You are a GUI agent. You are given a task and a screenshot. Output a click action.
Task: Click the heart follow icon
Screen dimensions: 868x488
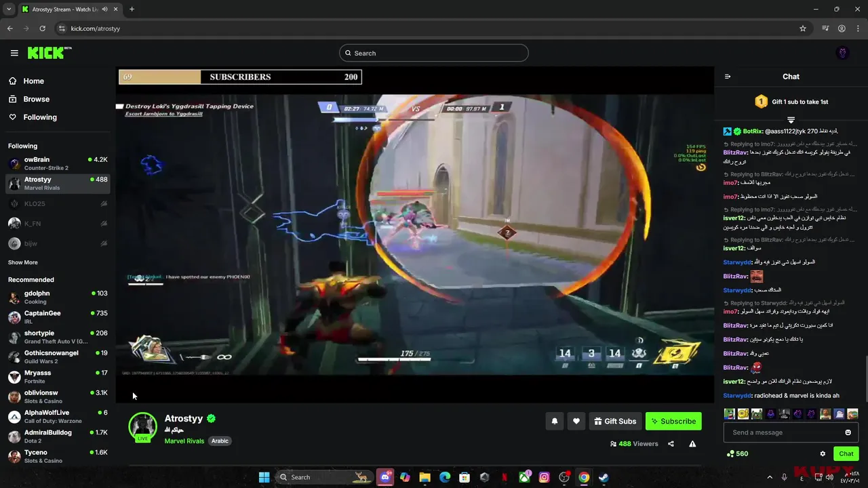576,421
